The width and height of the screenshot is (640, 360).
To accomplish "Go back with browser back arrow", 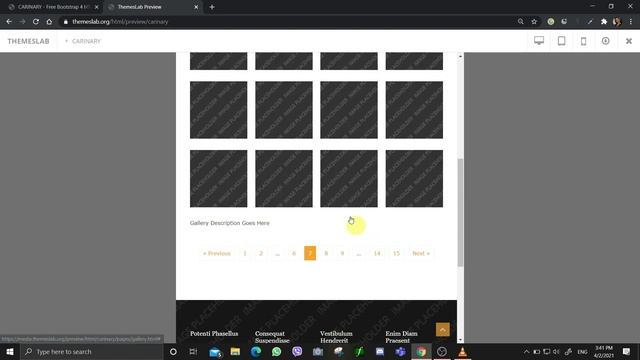I will [x=9, y=22].
